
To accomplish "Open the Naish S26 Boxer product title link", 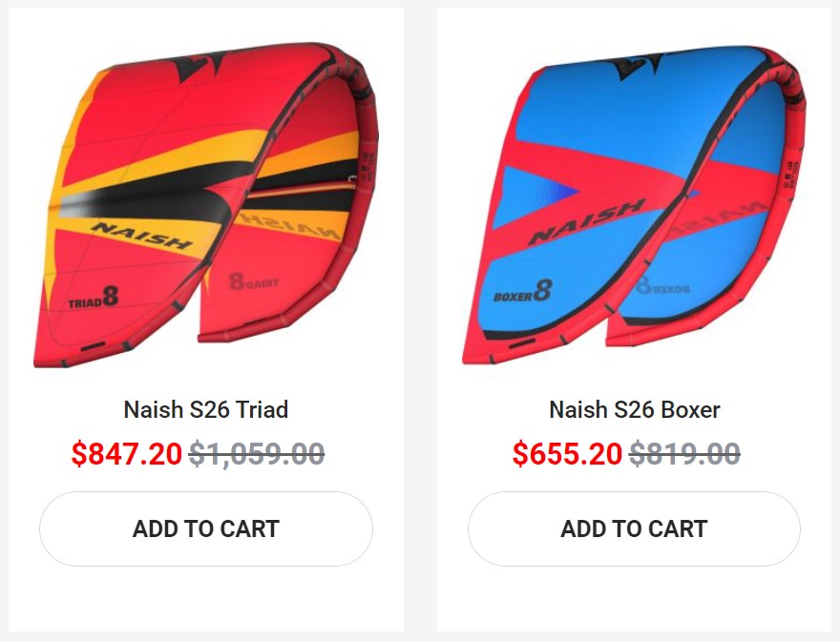I will click(634, 410).
